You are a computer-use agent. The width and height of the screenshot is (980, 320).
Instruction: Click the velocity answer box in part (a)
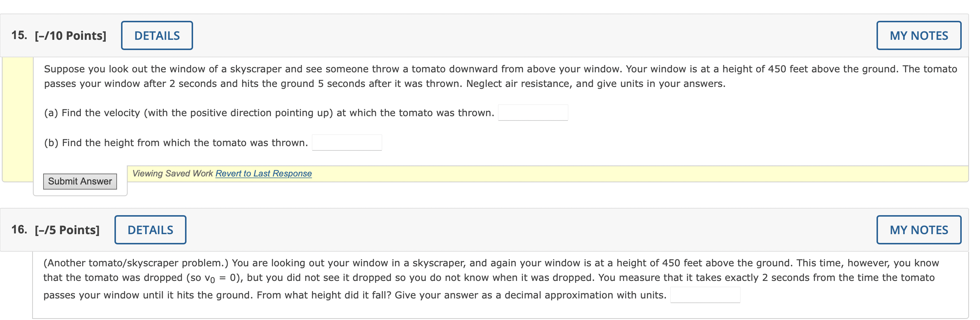tap(533, 112)
